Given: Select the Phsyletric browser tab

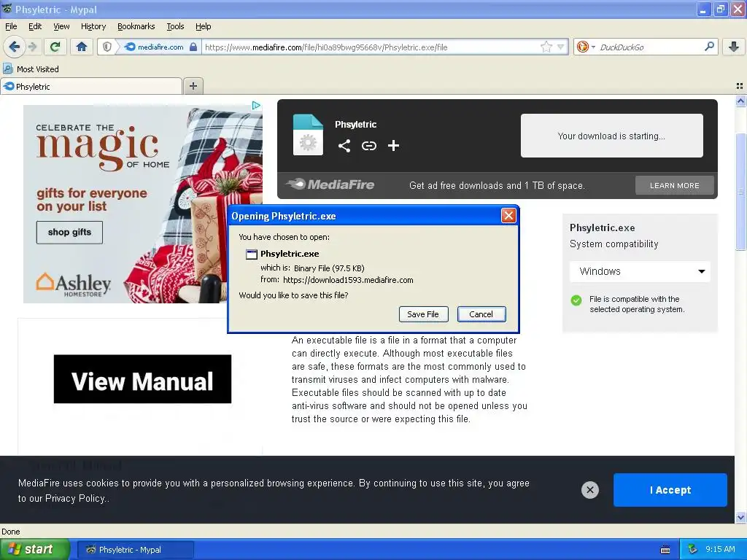Looking at the screenshot, I should [x=91, y=86].
